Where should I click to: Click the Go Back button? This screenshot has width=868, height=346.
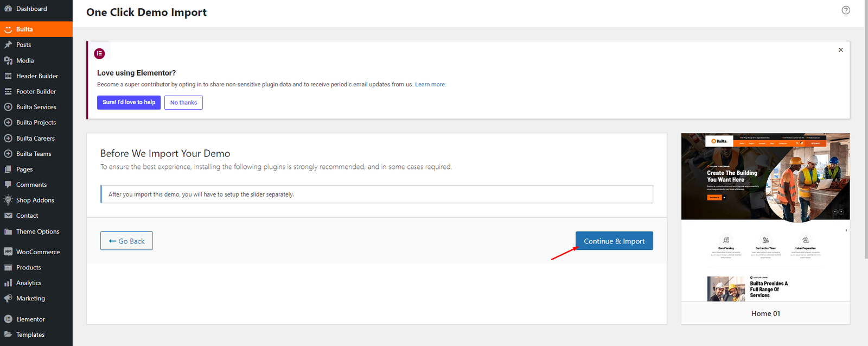[126, 241]
